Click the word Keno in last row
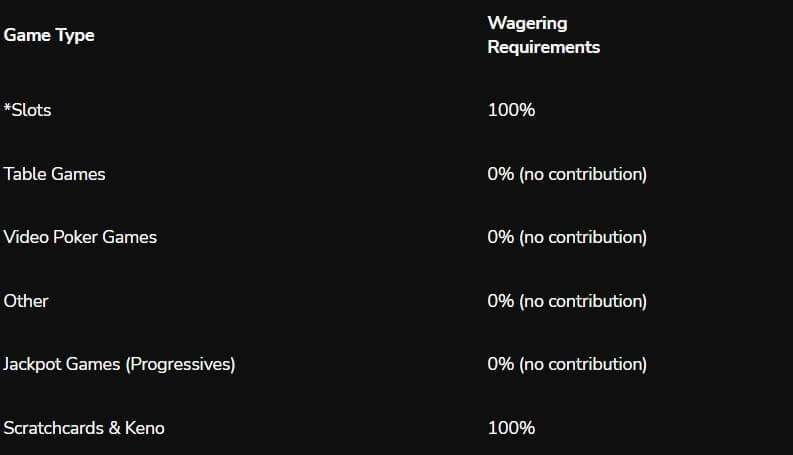 point(145,428)
